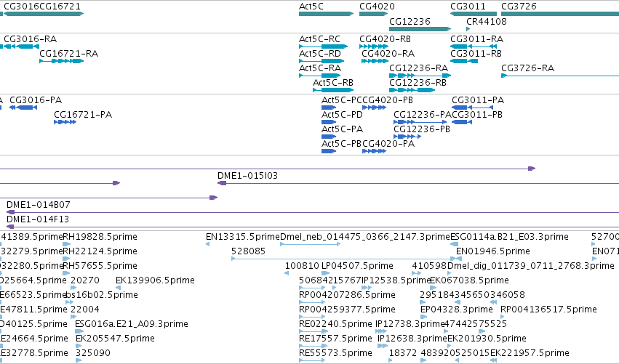The width and height of the screenshot is (619, 364).
Task: Select protein CG12236-PA
Action: pos(420,122)
